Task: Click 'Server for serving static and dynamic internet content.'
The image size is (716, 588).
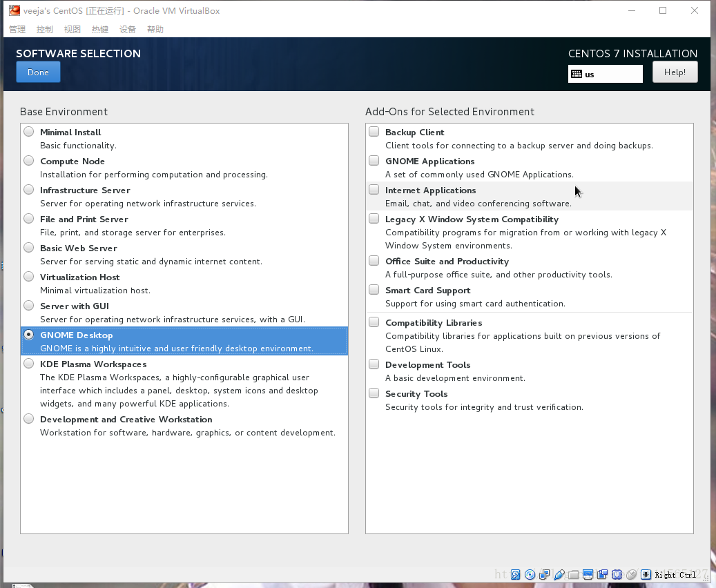Action: click(151, 262)
